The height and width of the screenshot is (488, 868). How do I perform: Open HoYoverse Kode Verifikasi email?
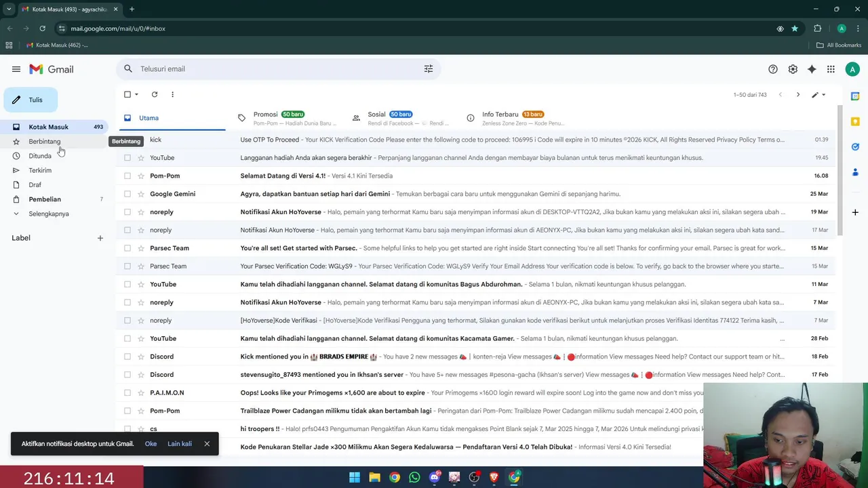(x=476, y=321)
